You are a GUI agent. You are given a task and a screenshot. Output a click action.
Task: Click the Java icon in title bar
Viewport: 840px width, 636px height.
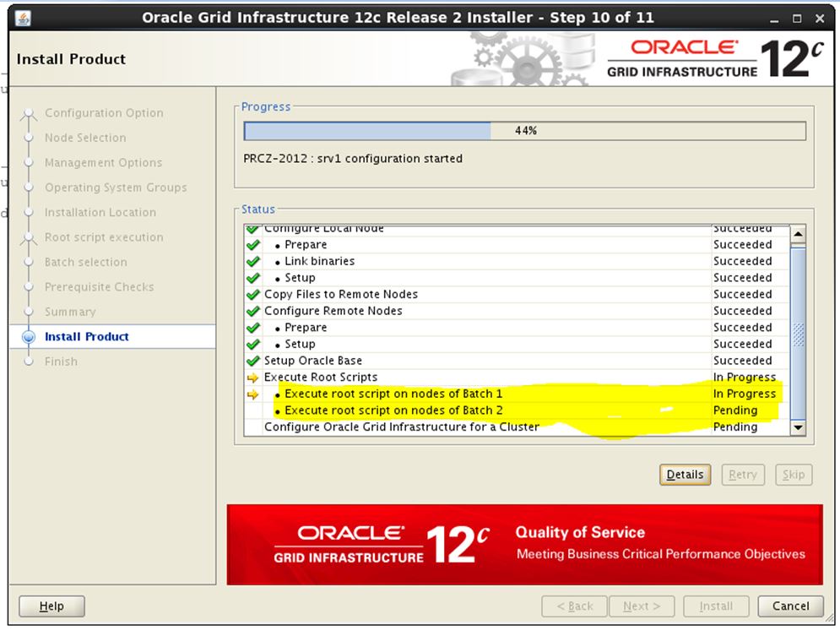24,18
